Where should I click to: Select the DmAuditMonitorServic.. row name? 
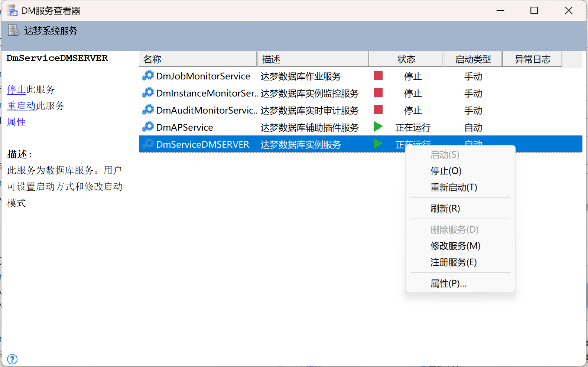click(207, 110)
